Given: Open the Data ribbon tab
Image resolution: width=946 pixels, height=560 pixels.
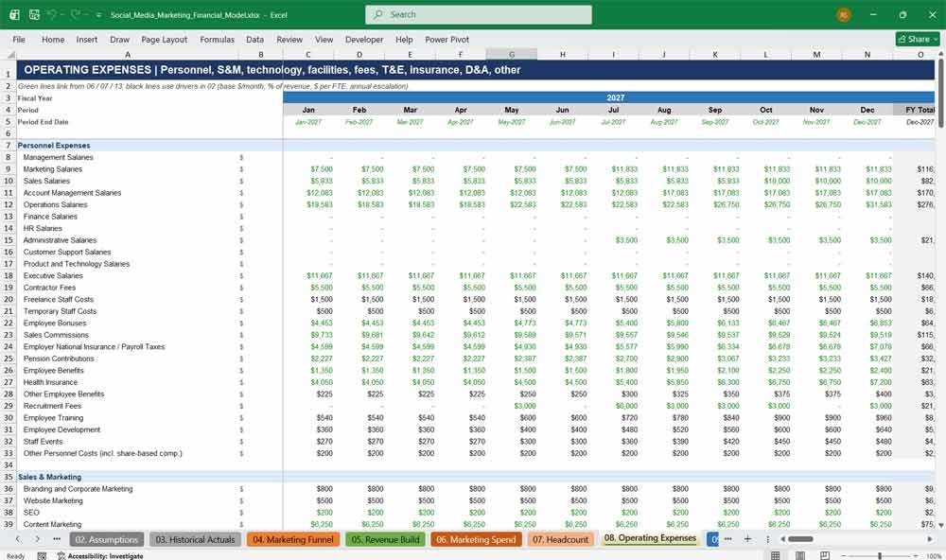Looking at the screenshot, I should [x=254, y=39].
